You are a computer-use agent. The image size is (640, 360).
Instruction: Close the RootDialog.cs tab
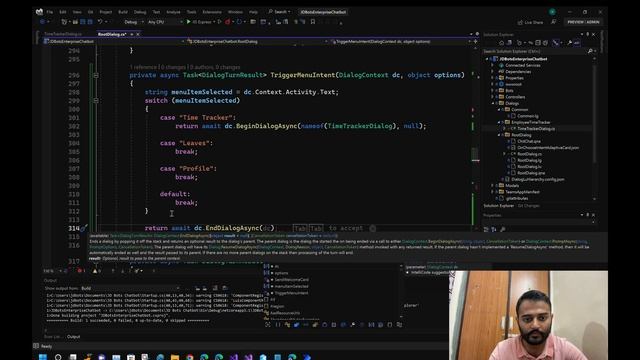[x=138, y=34]
